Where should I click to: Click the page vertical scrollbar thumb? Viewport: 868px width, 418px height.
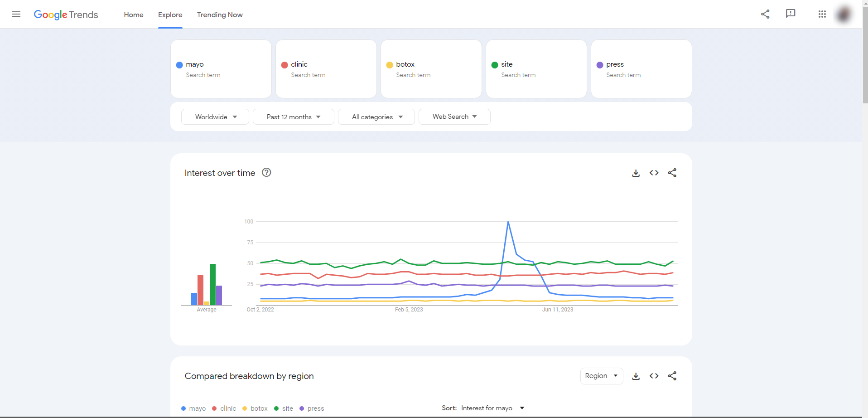(865, 54)
